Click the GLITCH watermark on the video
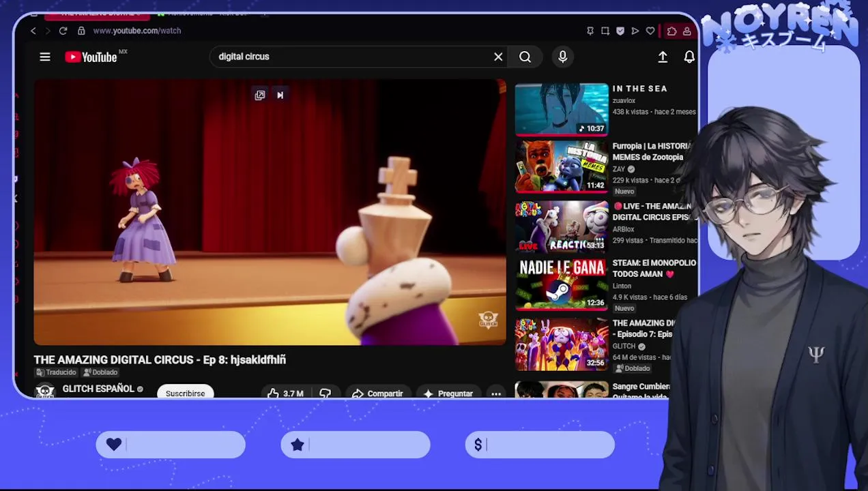Viewport: 868px width, 491px height. coord(488,319)
